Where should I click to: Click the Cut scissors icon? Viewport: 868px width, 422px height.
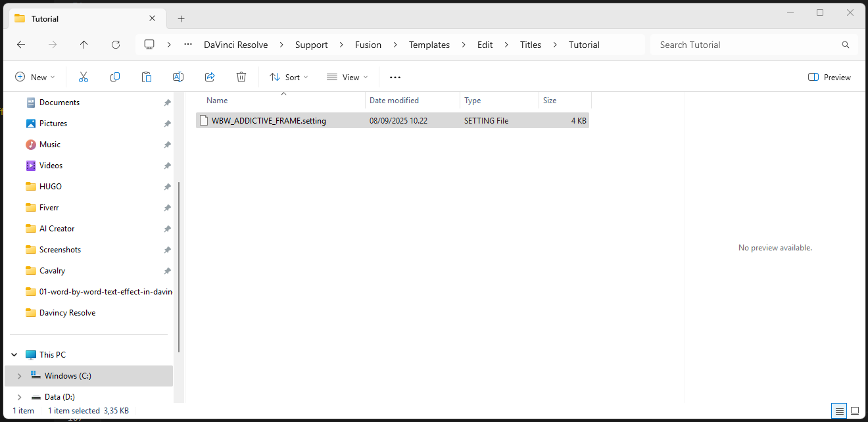pos(84,78)
